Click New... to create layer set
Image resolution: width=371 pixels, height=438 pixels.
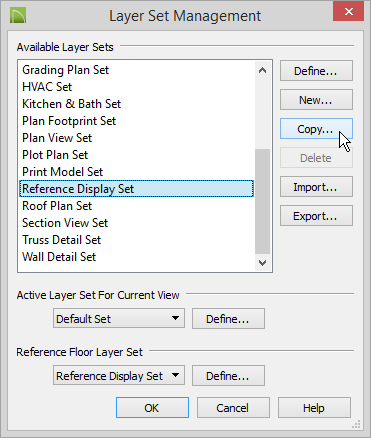point(316,100)
